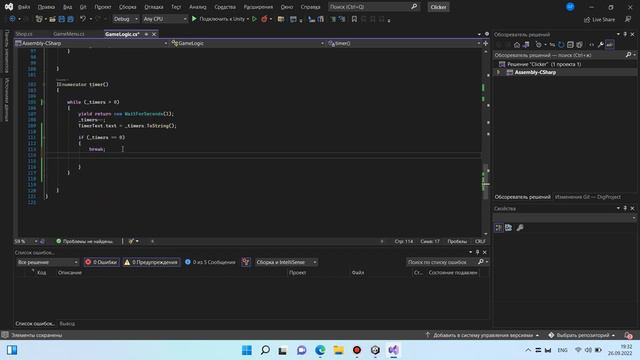Viewport: 640px width, 360px height.
Task: Click the Start Without Debugging outline play icon
Action: [x=254, y=19]
